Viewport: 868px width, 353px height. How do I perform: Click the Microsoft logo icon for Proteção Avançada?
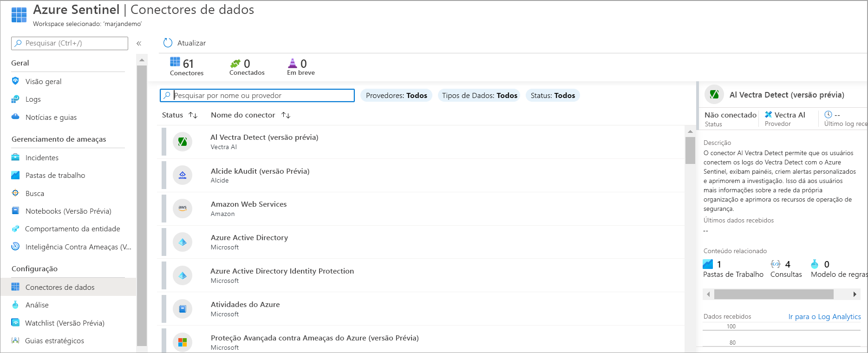click(183, 342)
